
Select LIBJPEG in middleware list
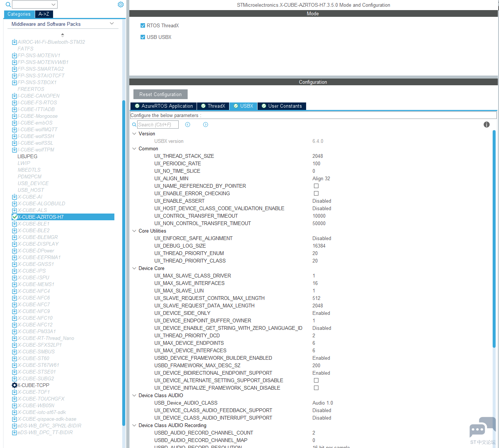[27, 156]
